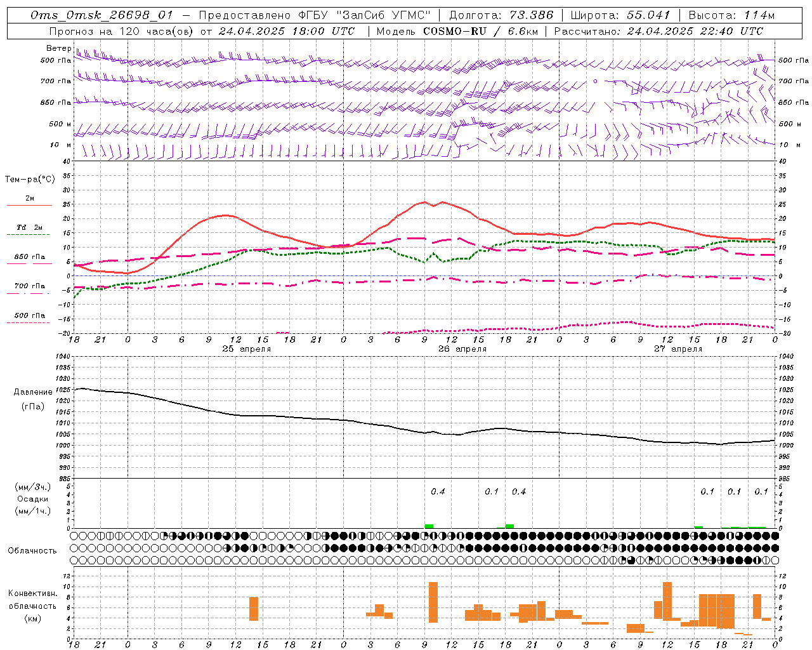Click the 850 гПа temperature legend entry
Image resolution: width=812 pixels, height=650 pixels.
pyautogui.click(x=29, y=257)
